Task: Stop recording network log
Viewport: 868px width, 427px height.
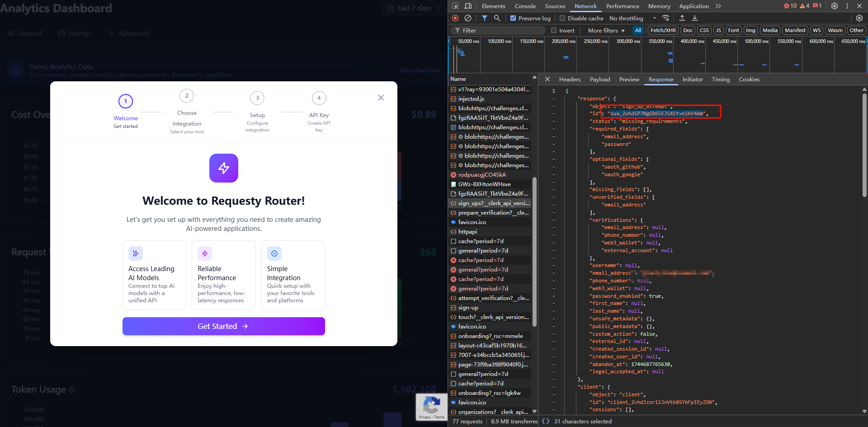Action: pyautogui.click(x=455, y=18)
